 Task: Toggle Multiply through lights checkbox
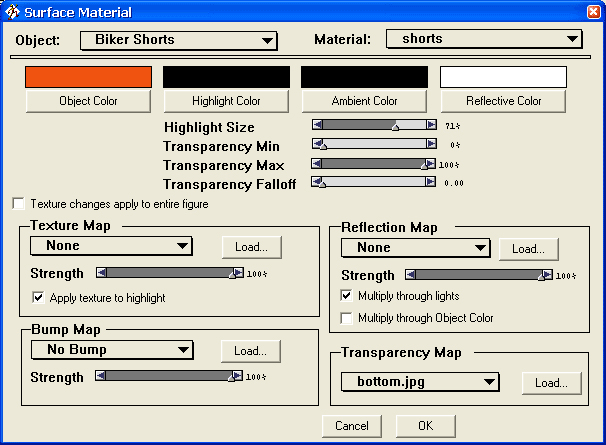347,296
